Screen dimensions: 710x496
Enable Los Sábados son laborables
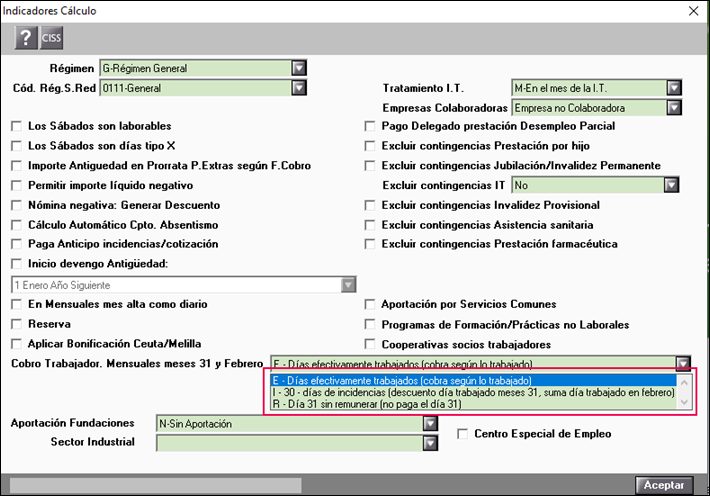point(17,126)
